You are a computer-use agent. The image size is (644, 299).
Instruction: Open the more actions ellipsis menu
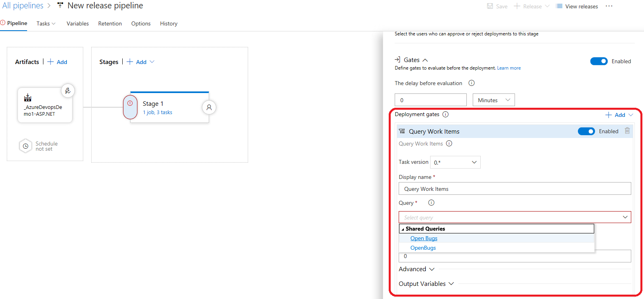609,6
